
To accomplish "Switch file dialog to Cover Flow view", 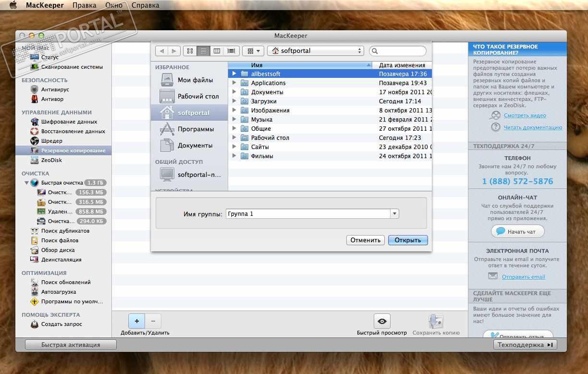I will coord(231,50).
